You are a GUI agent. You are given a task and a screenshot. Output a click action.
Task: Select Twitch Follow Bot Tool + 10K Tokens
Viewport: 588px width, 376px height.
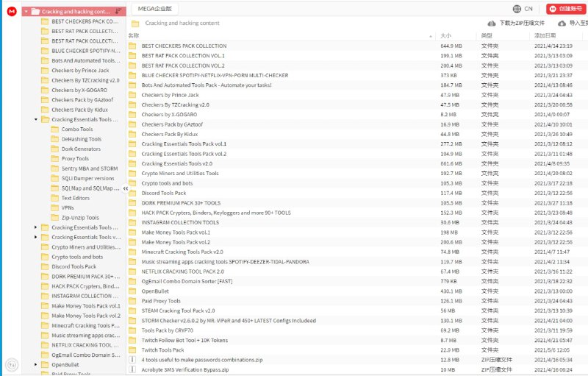357,341
